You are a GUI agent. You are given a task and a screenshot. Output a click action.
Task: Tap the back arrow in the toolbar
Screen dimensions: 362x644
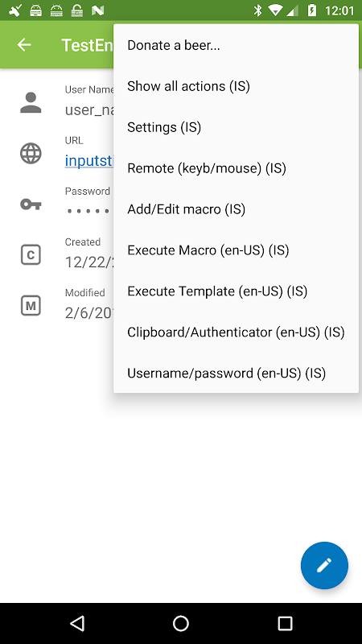click(x=24, y=44)
